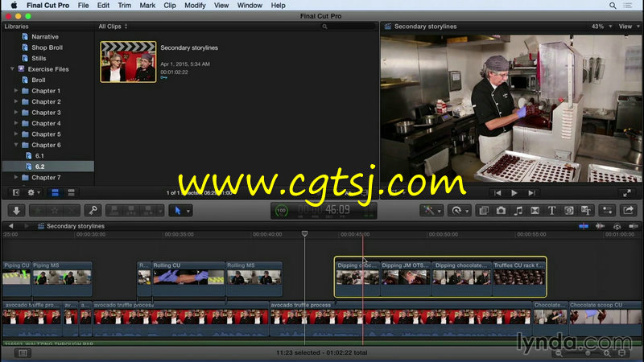The height and width of the screenshot is (362, 644).
Task: Open Spotlight search in the menu bar
Action: pos(613,6)
